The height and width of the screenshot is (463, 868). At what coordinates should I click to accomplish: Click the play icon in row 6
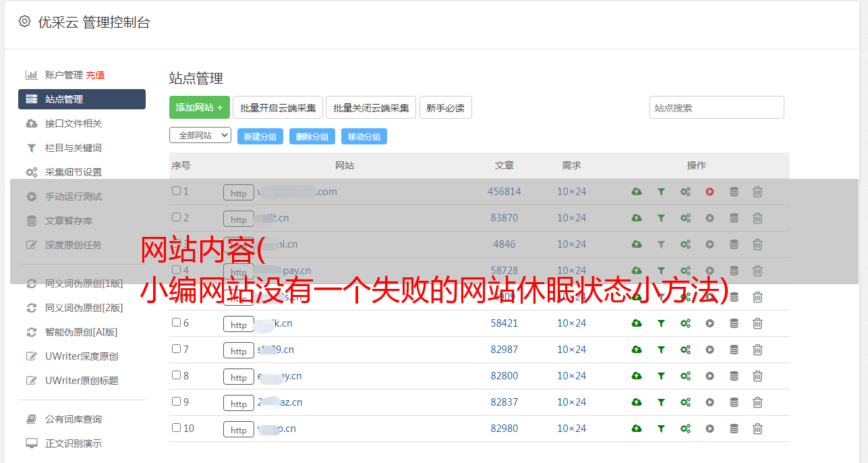pos(710,323)
